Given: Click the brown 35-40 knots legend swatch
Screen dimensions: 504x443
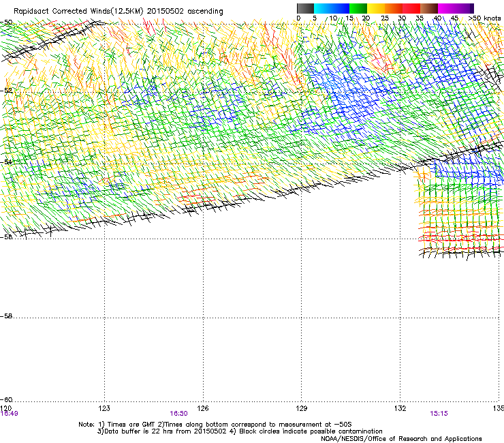Looking at the screenshot, I should [x=429, y=8].
